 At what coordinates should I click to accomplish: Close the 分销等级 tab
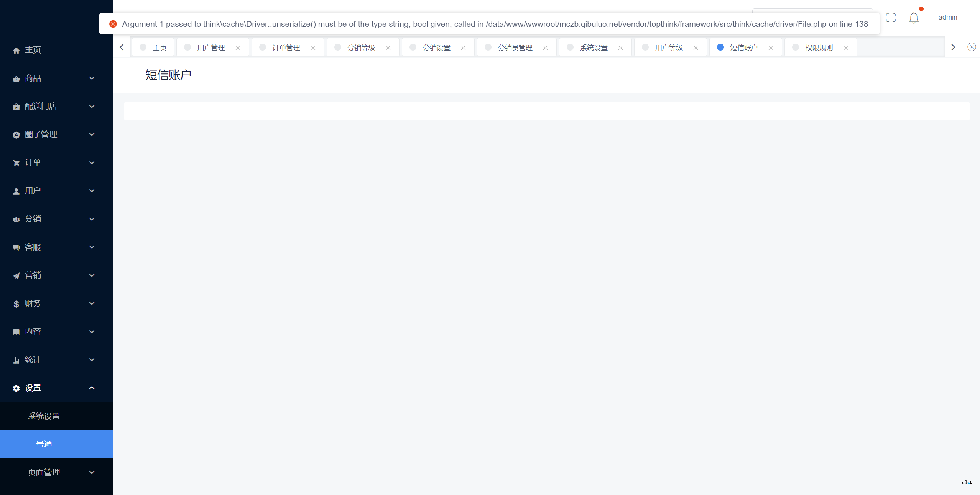(388, 48)
